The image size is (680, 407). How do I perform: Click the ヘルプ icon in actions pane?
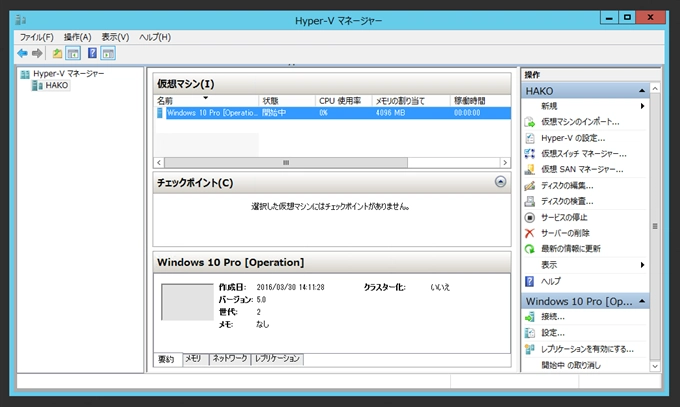(530, 282)
